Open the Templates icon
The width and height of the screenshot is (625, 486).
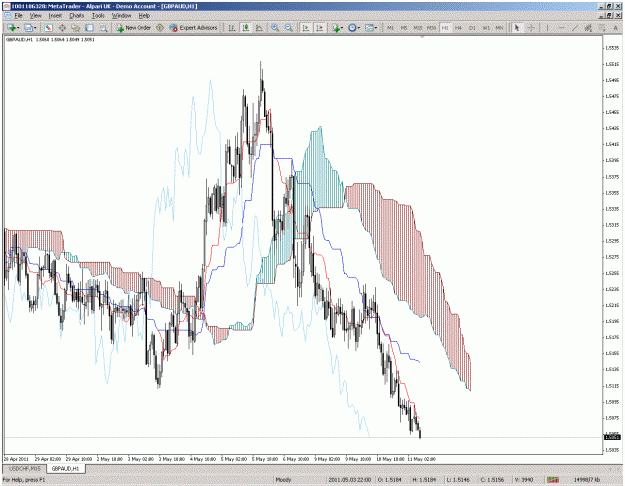click(369, 28)
